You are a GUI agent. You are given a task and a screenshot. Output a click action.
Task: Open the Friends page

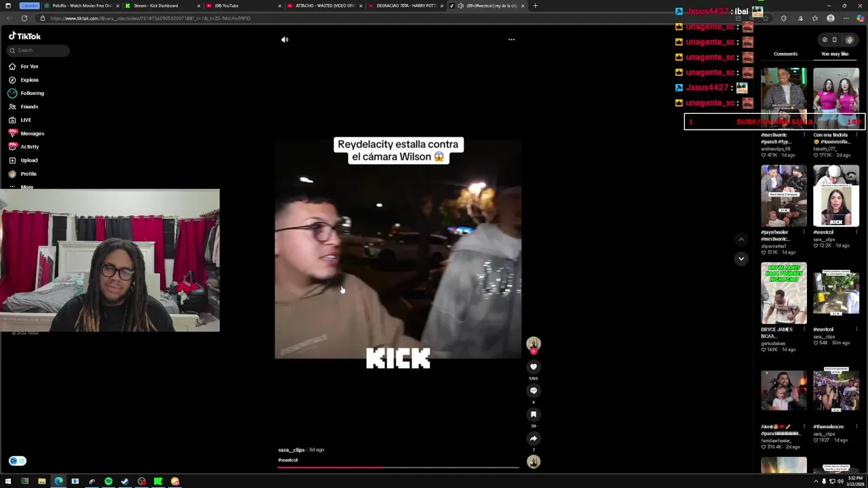coord(24,106)
